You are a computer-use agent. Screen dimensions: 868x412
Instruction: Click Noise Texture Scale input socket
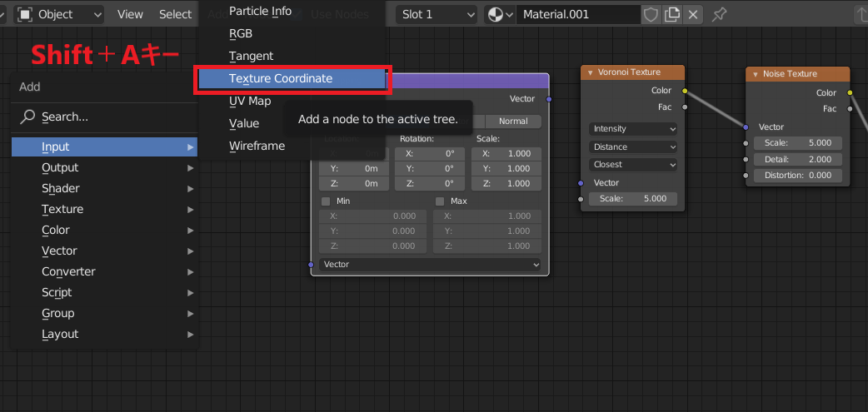click(x=746, y=143)
